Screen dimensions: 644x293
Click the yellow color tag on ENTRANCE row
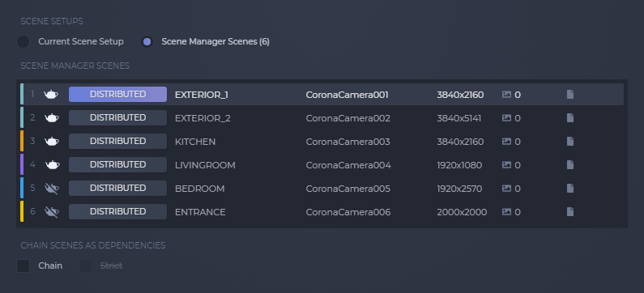tap(22, 211)
